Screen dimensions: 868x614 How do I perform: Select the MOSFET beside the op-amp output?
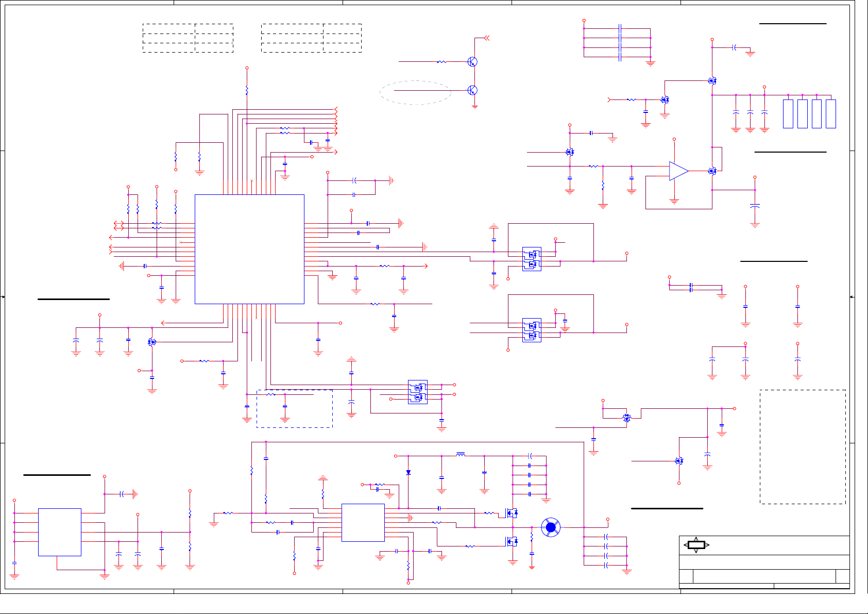click(x=712, y=171)
